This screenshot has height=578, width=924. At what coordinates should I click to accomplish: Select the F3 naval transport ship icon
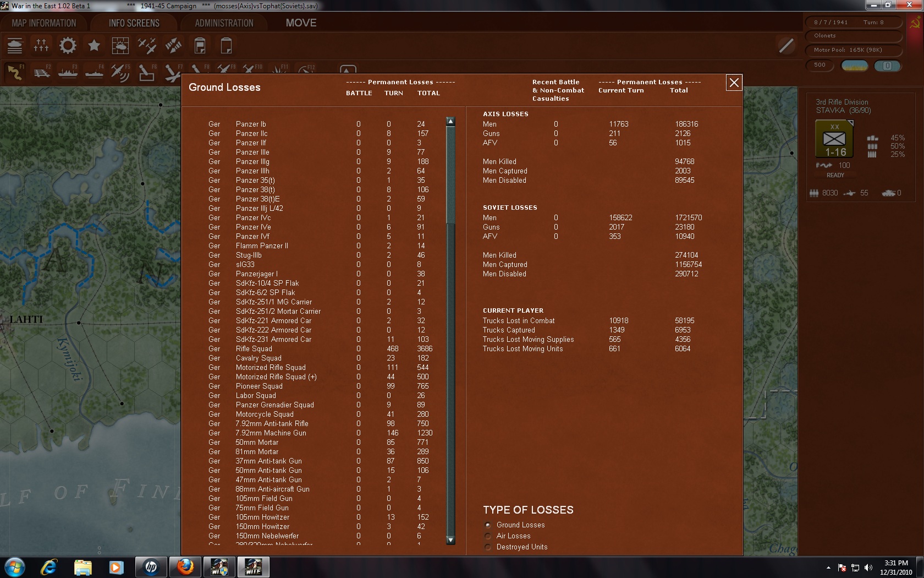(x=68, y=72)
